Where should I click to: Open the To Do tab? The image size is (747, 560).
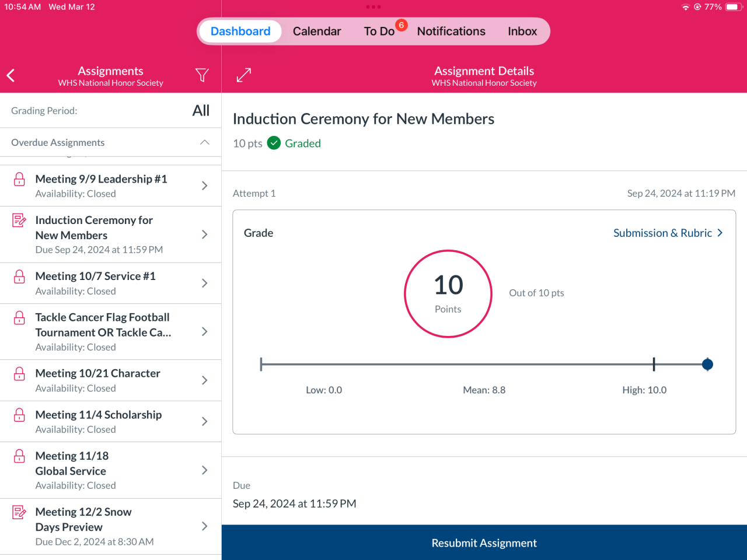pos(379,32)
